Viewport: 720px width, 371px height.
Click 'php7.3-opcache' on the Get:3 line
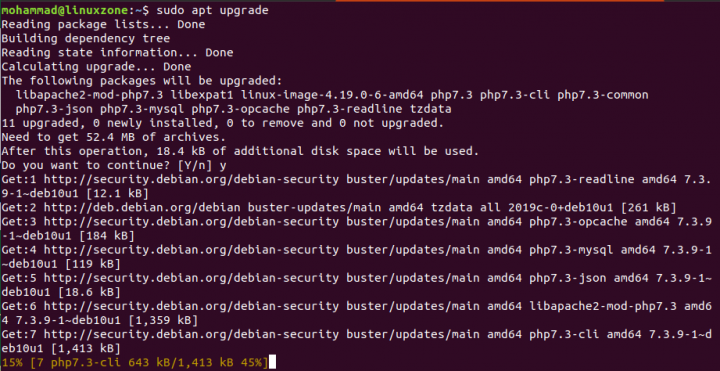[578, 222]
